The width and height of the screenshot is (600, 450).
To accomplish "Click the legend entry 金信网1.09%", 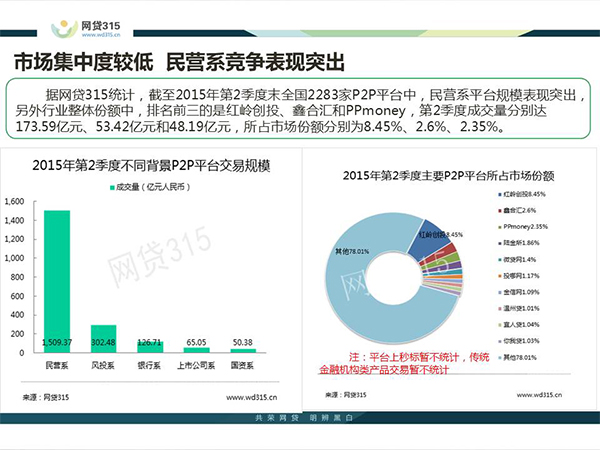I will tap(518, 292).
